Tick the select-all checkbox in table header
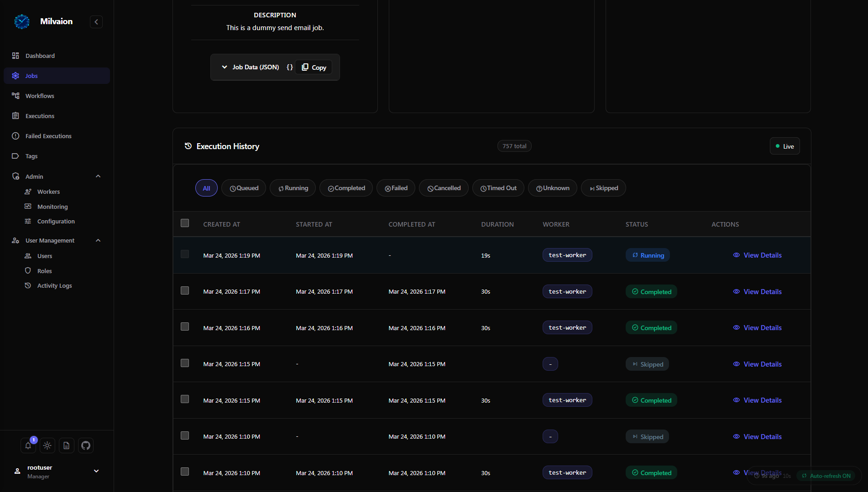The image size is (868, 492). [x=185, y=223]
